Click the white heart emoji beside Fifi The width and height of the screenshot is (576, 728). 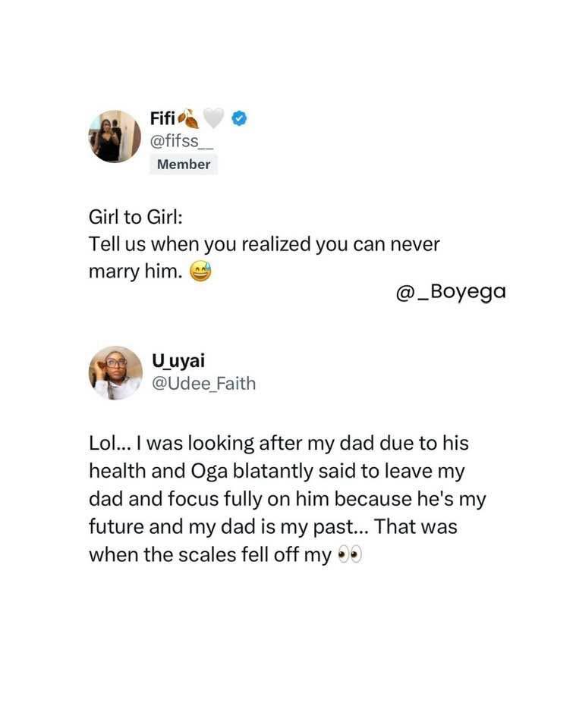(x=214, y=118)
